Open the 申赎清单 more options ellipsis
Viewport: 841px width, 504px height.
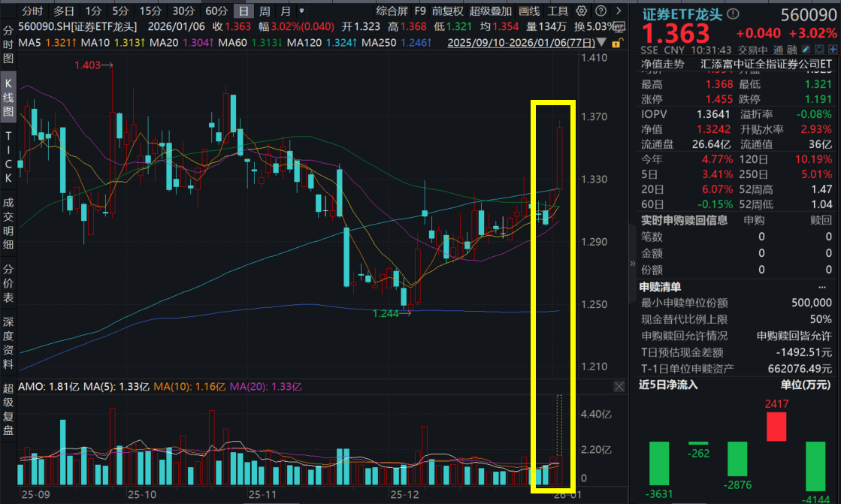coord(821,287)
